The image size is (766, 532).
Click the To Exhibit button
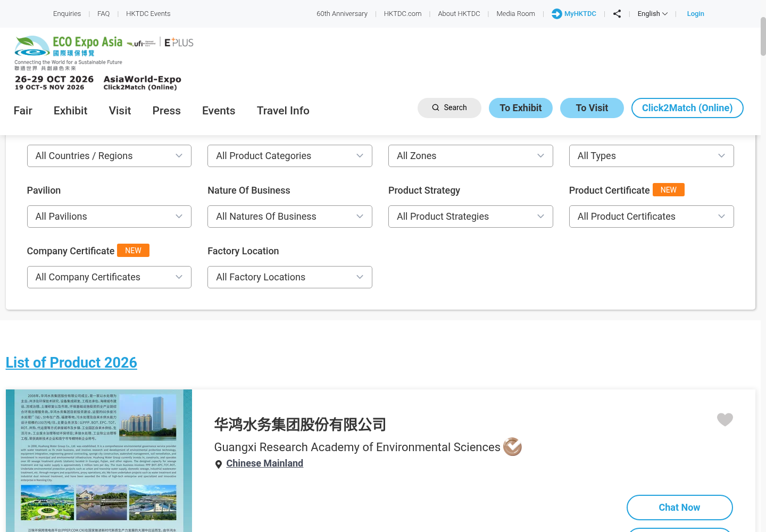[521, 108]
